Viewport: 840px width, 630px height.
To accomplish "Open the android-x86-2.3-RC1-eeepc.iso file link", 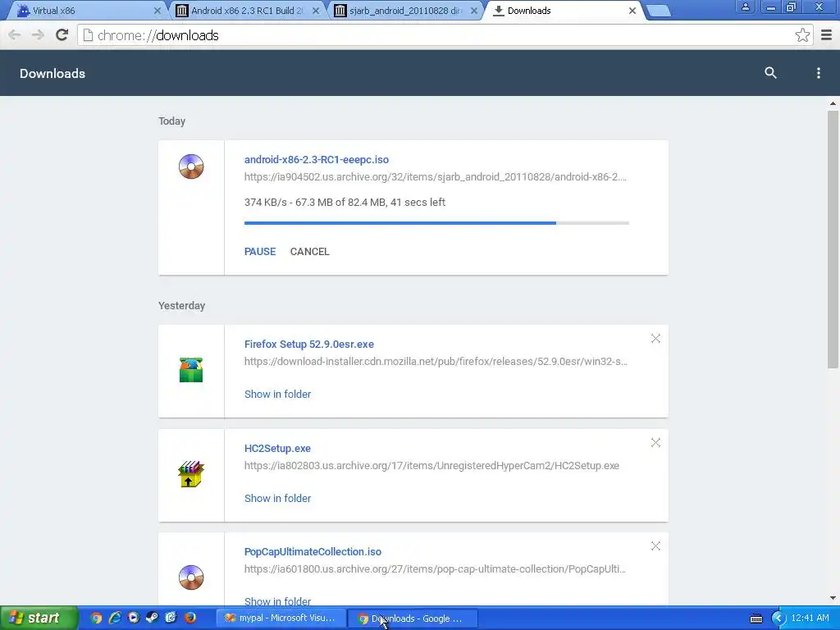I will click(x=317, y=160).
